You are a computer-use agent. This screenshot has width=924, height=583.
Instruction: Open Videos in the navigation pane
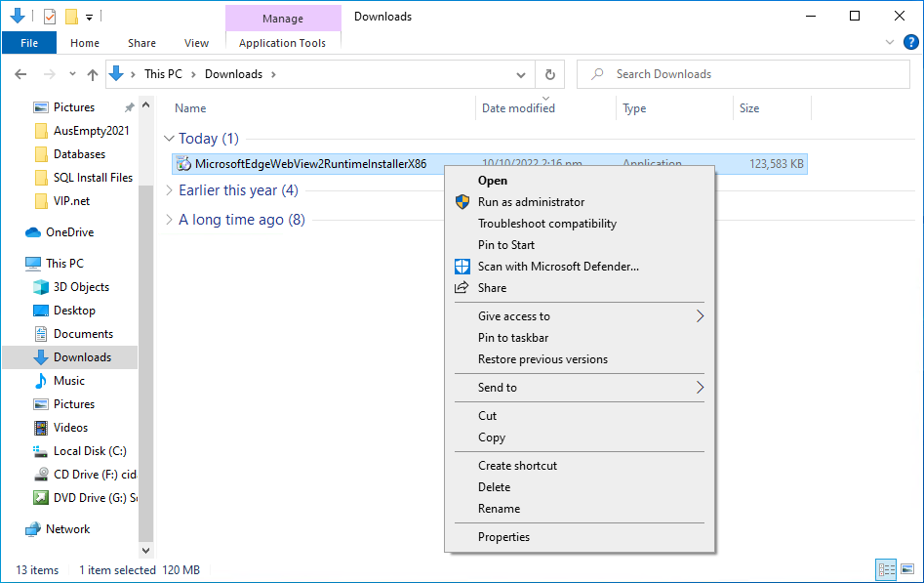pos(70,428)
